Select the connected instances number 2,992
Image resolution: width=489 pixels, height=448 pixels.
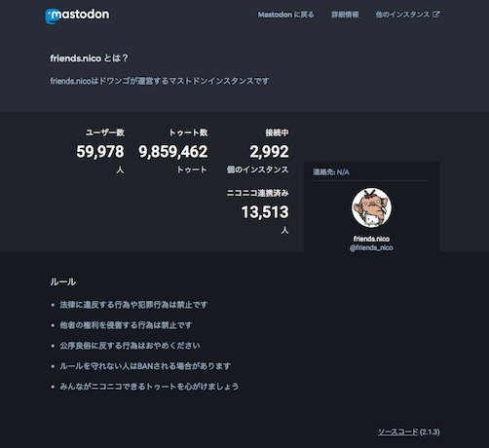coord(269,152)
